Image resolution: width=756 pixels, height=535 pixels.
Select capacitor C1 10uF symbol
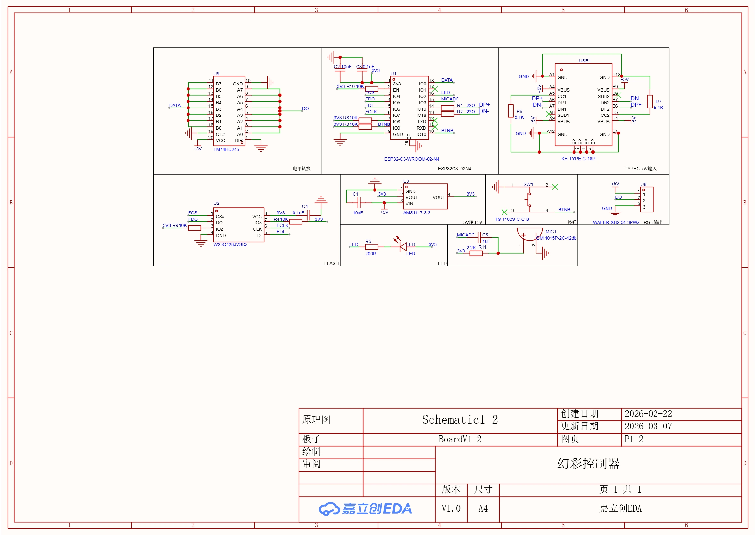coord(359,203)
